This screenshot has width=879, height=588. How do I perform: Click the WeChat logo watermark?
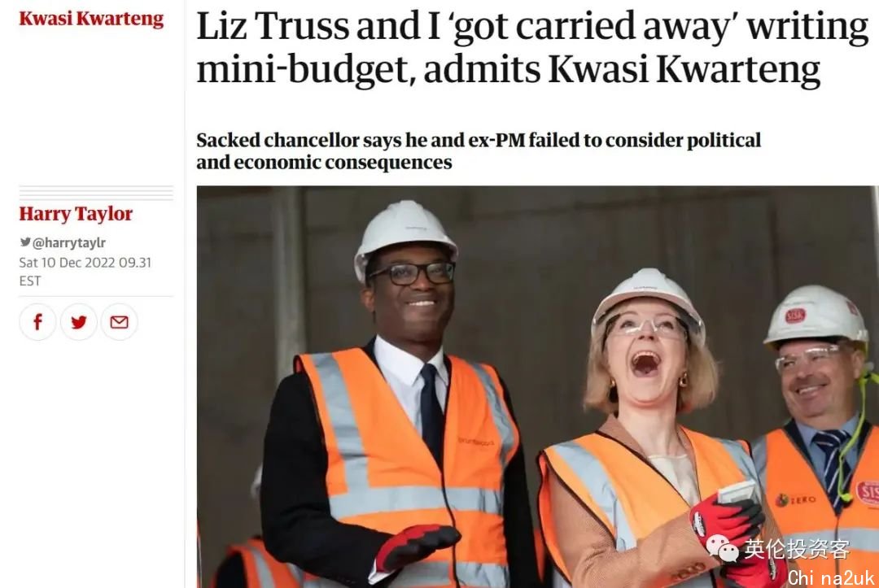tap(722, 548)
